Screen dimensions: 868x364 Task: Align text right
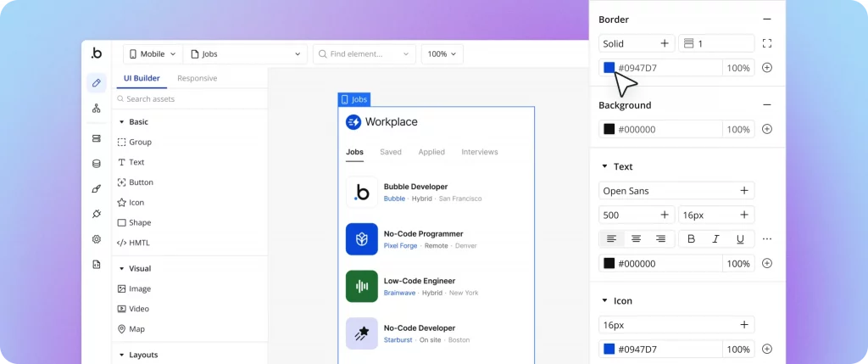(660, 238)
